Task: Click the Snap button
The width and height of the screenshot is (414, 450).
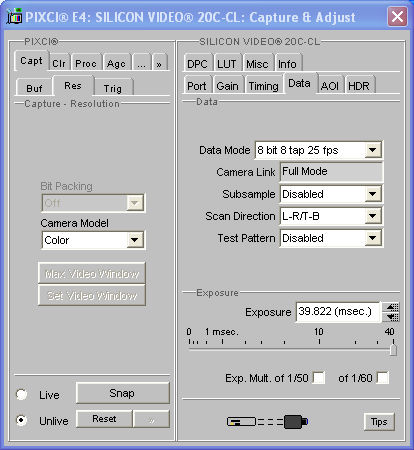Action: (122, 393)
